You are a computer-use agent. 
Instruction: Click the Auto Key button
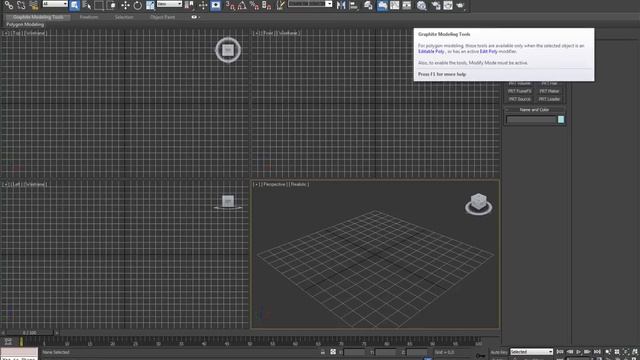point(499,352)
